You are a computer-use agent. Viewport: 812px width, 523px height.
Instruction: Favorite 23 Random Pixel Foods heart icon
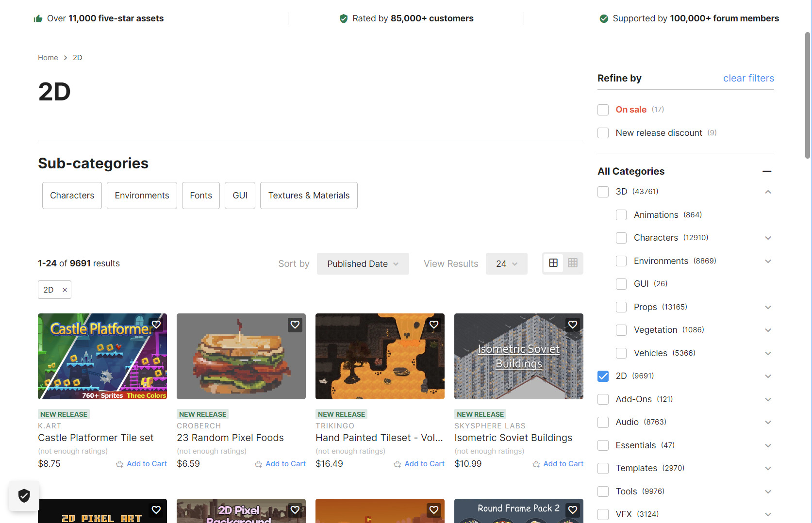[x=295, y=325]
